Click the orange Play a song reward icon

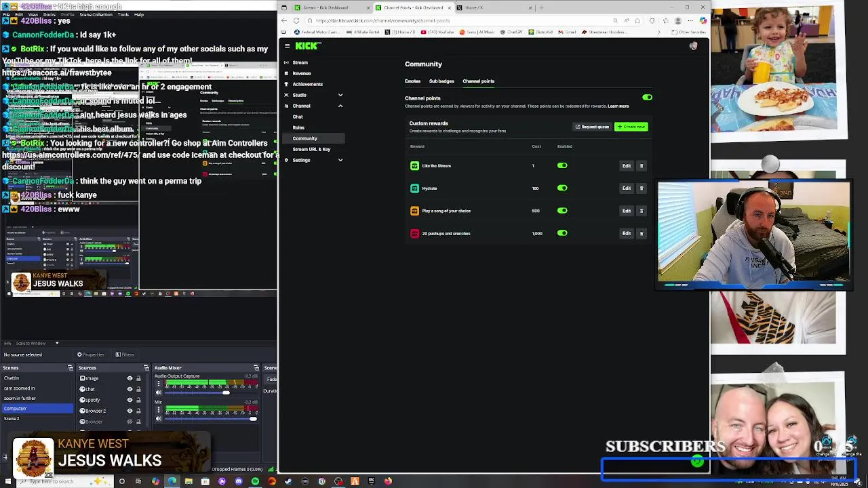click(x=414, y=211)
